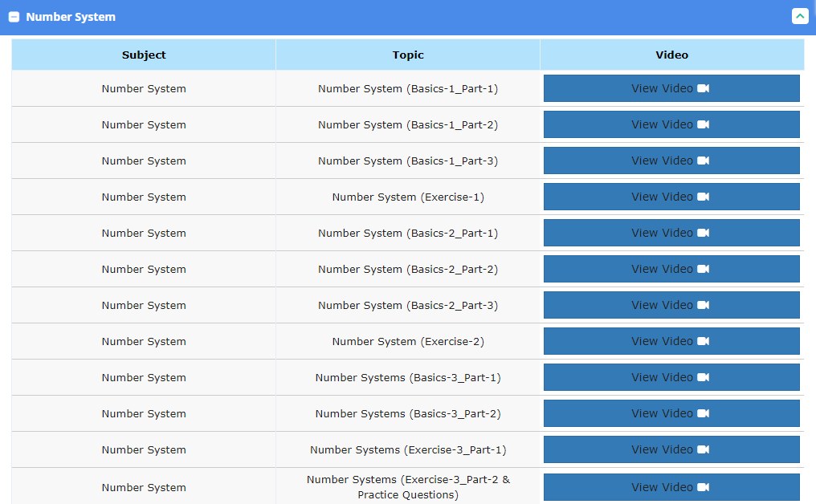Viewport: 816px width, 504px height.
Task: Open View Video for Basics-3_Part-1
Action: tap(671, 377)
